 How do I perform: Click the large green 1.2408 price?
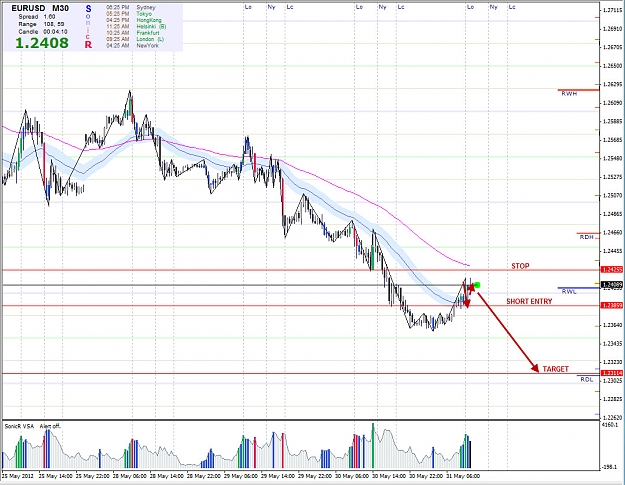click(42, 43)
